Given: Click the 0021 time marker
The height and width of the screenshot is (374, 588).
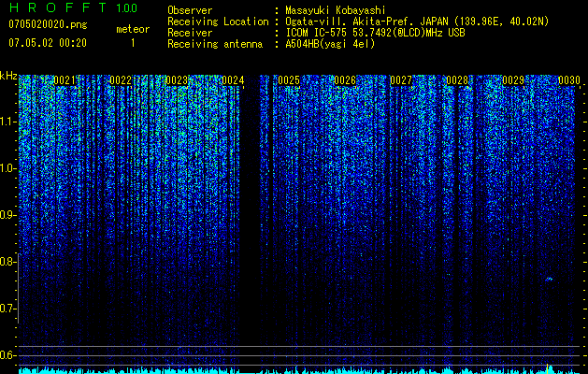Looking at the screenshot, I should (65, 80).
